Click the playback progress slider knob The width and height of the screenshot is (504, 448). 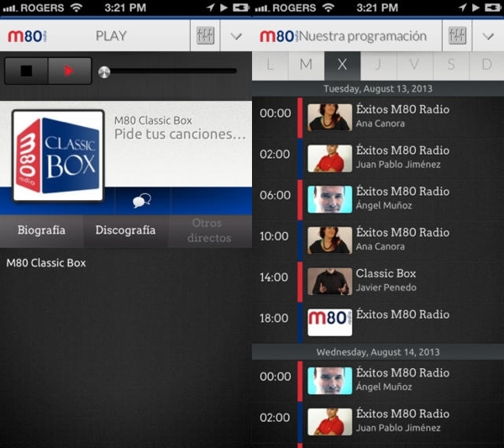tap(104, 72)
